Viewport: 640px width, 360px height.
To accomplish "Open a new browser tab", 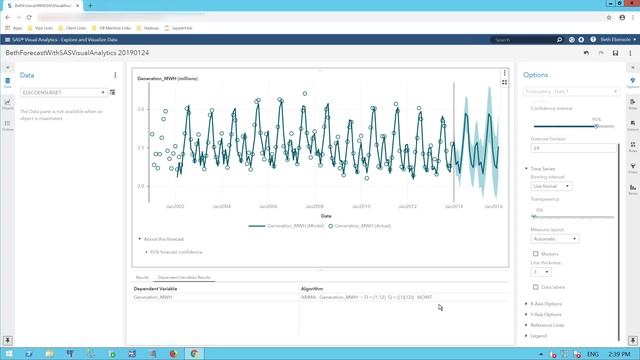I will pos(90,6).
